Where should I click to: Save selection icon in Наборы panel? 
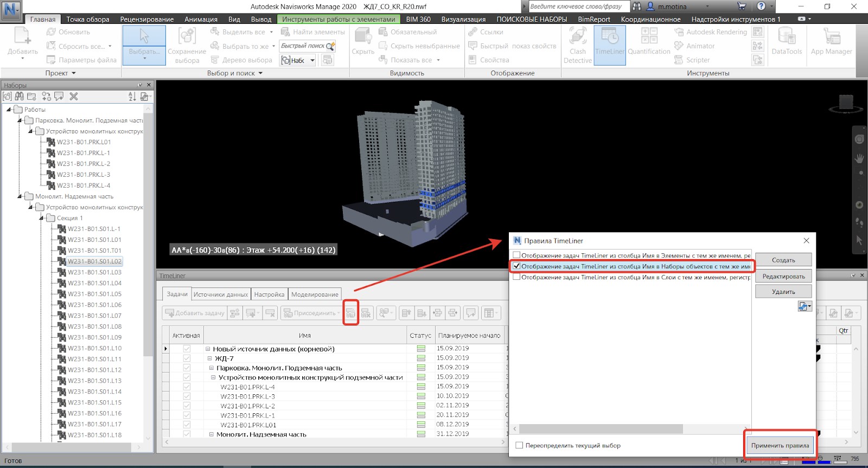(7, 97)
